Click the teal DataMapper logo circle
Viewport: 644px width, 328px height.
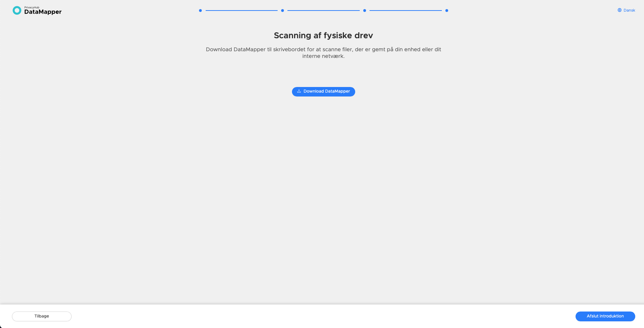point(17,11)
